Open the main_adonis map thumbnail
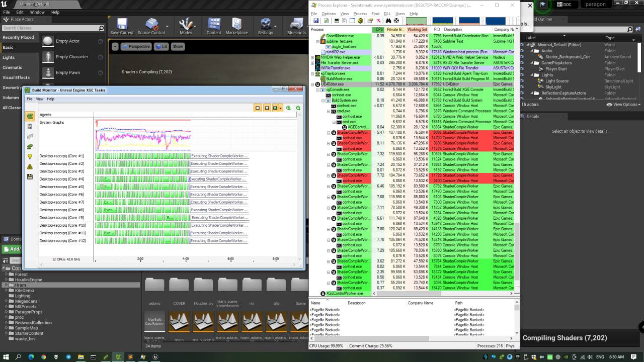 click(x=203, y=322)
